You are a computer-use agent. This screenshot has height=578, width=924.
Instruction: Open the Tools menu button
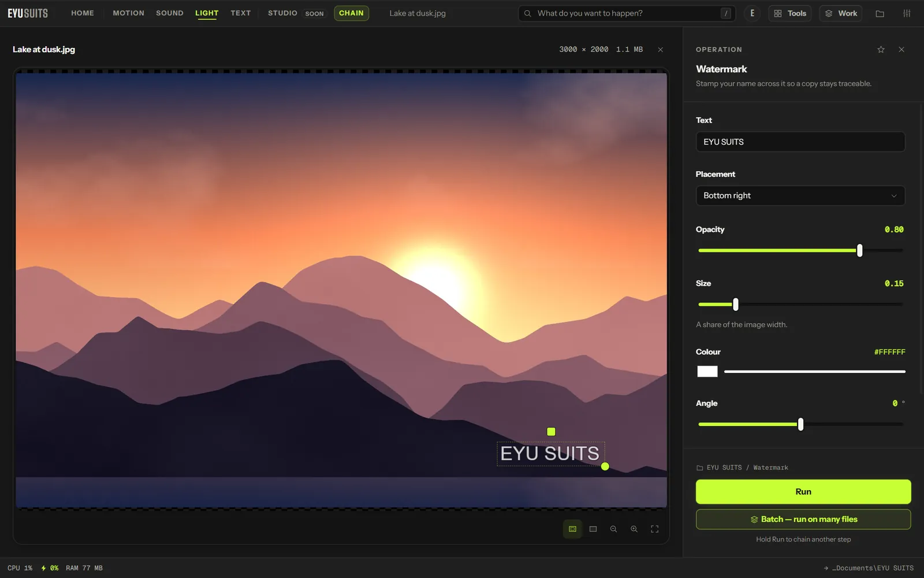point(789,13)
